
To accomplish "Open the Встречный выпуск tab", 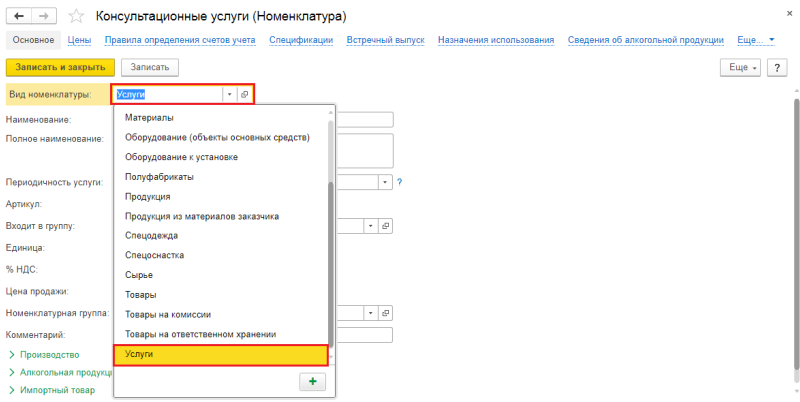I will (385, 40).
